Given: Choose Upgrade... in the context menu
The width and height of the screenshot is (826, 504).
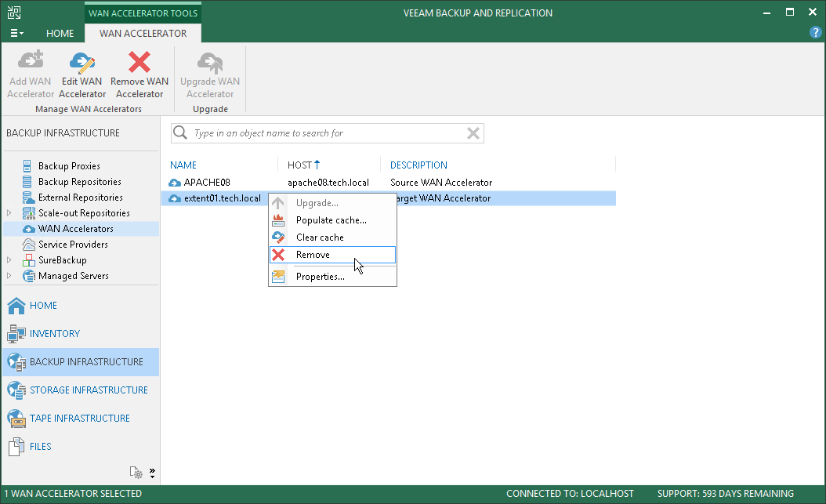Looking at the screenshot, I should click(332, 203).
